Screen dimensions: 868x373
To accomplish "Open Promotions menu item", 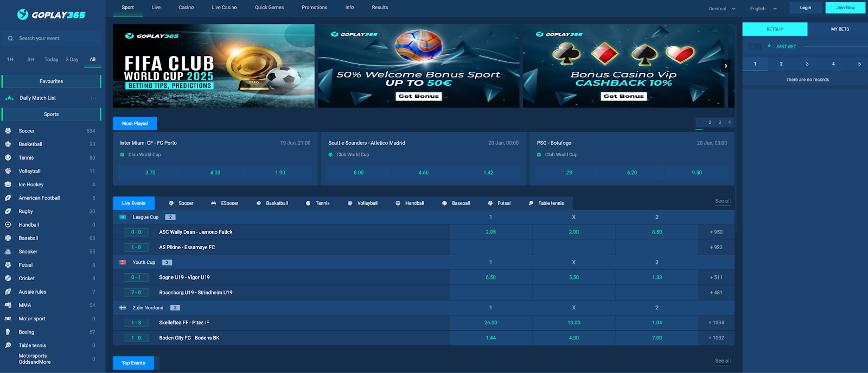I will (315, 8).
